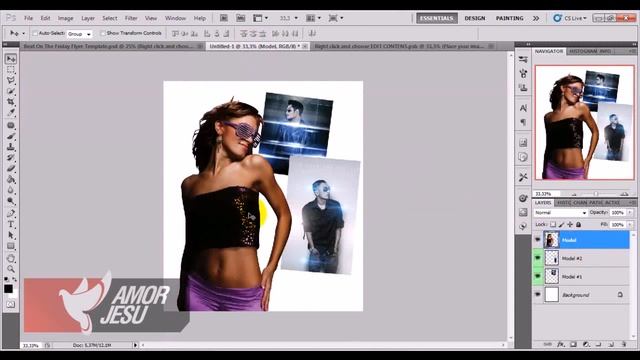Toggle Lock transparent pixels
640x360 pixels.
[553, 224]
